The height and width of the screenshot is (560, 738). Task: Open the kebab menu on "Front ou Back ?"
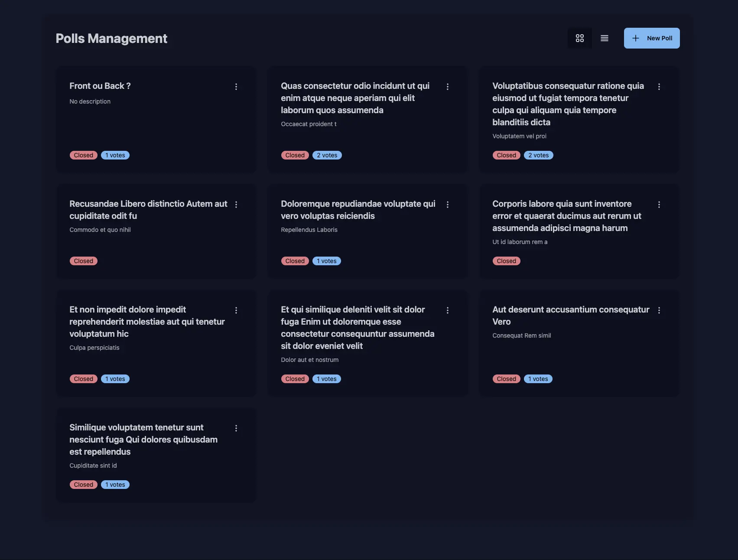click(x=237, y=86)
